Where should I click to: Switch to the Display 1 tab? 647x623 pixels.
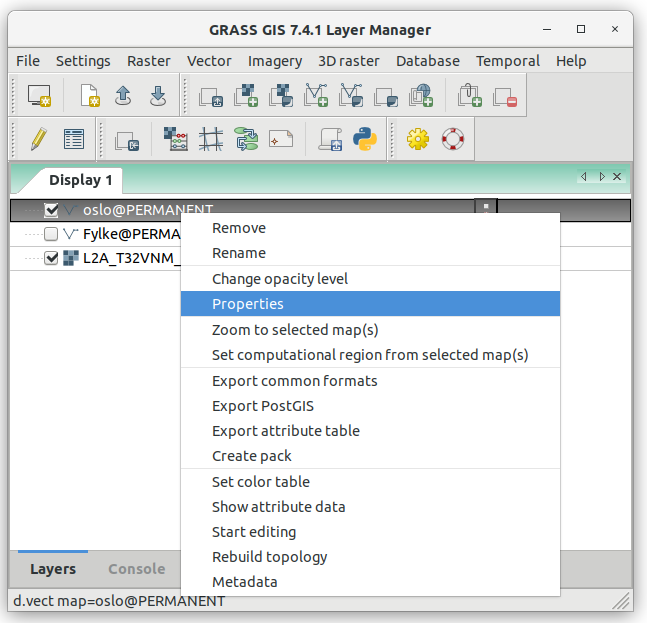point(80,180)
